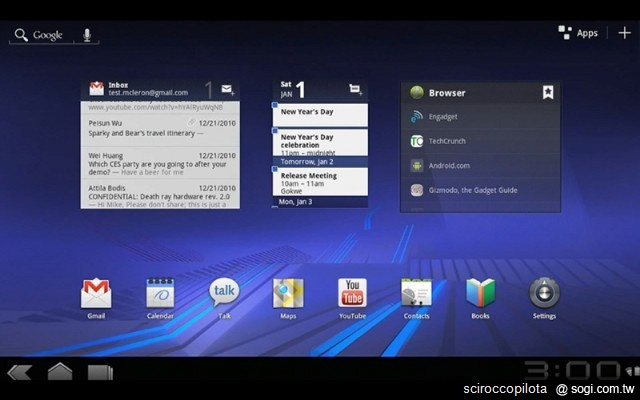Open the email from Peisun Wu
Image resolution: width=640 pixels, height=400 pixels.
click(x=160, y=130)
